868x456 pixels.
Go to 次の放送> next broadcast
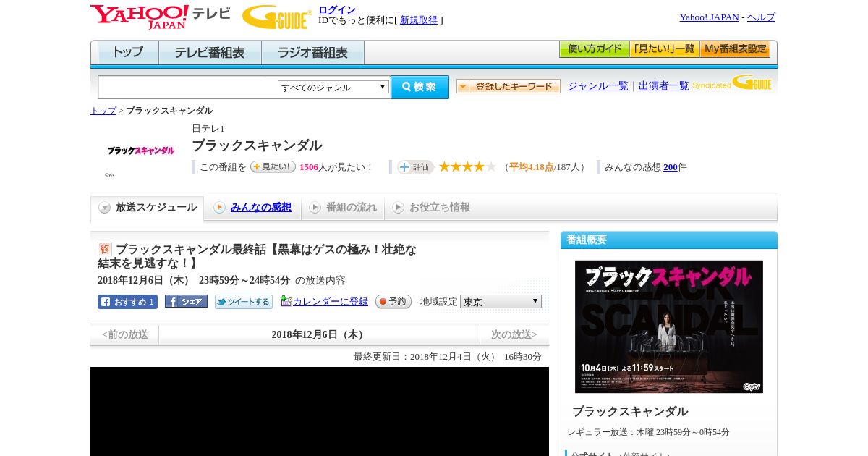pyautogui.click(x=514, y=335)
